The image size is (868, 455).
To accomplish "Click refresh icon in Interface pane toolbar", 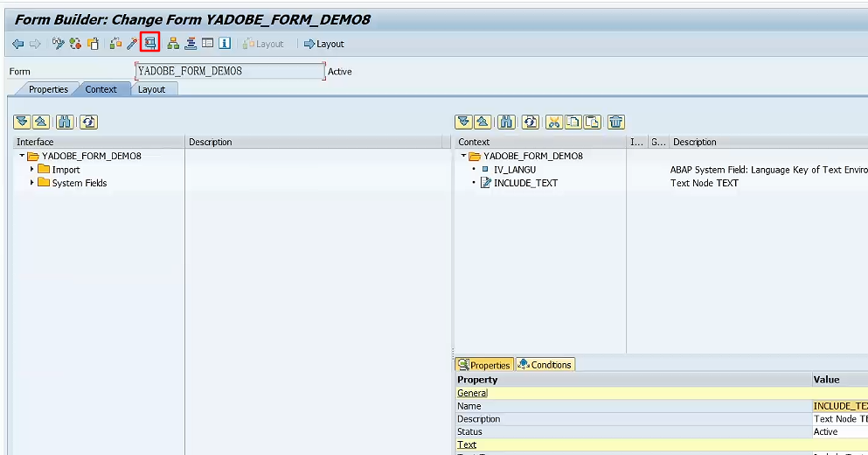I will (87, 122).
